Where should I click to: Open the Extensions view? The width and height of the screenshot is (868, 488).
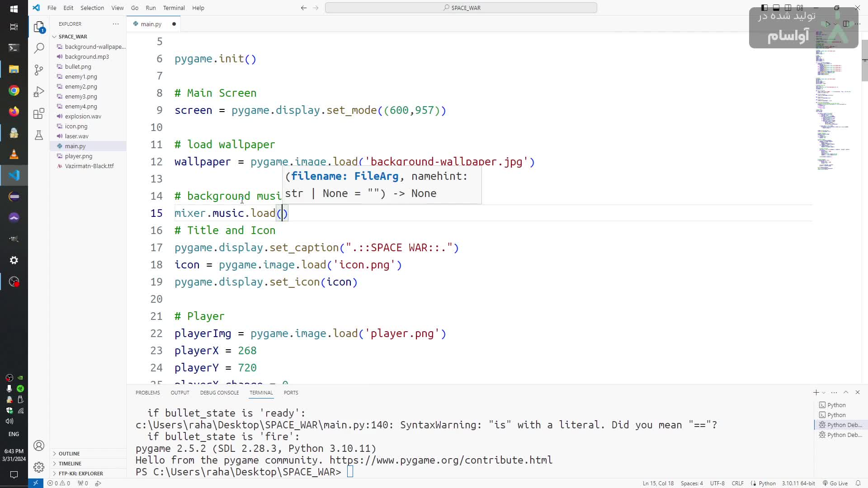coord(39,113)
